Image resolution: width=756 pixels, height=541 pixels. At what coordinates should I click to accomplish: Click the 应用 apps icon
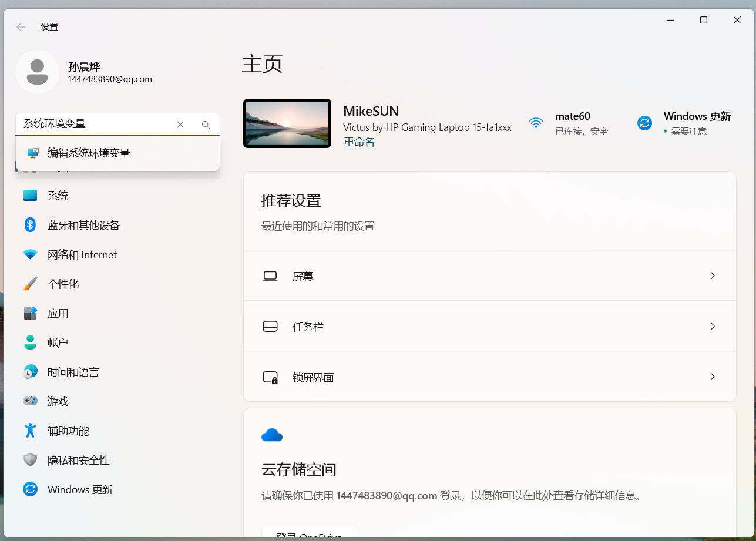[x=30, y=313]
